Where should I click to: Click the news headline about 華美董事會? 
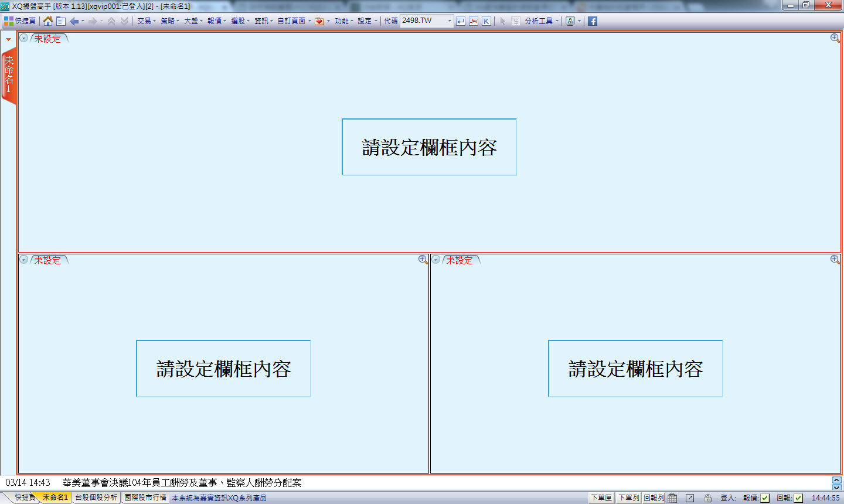(182, 483)
